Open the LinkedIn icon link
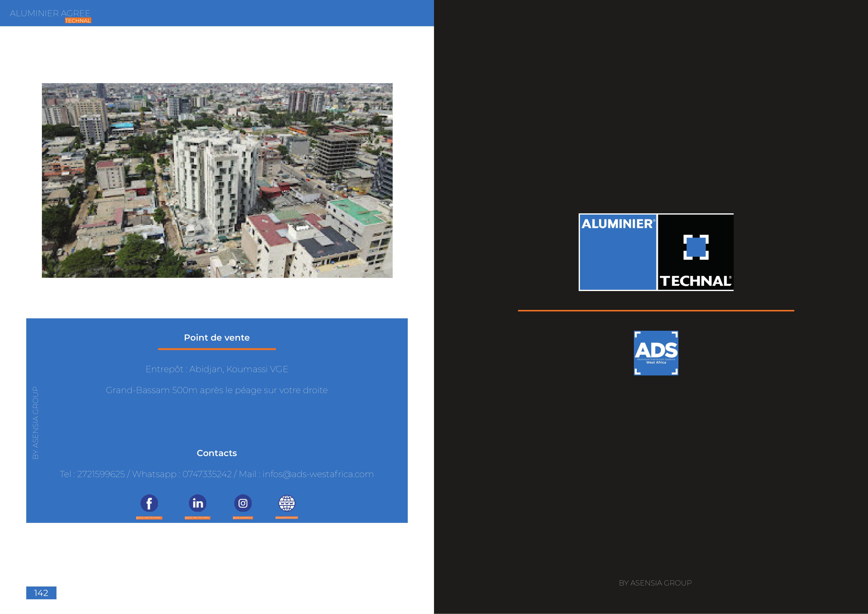The width and height of the screenshot is (868, 614). 197,503
